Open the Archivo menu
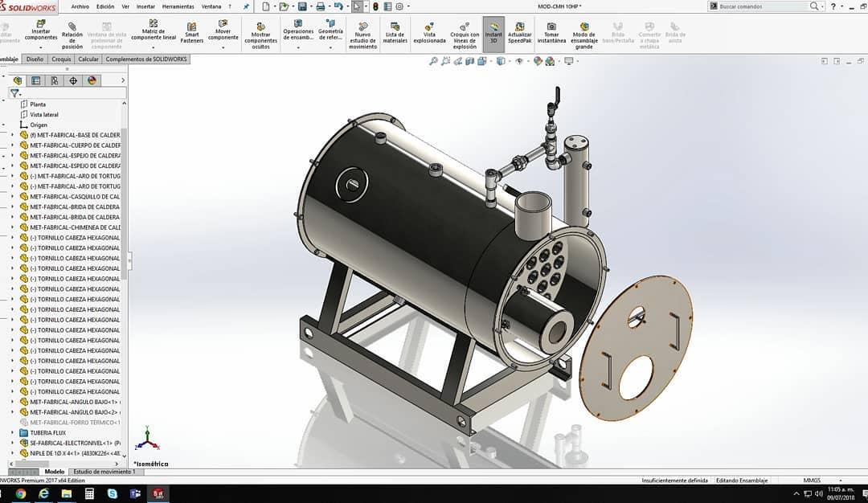 click(x=80, y=6)
